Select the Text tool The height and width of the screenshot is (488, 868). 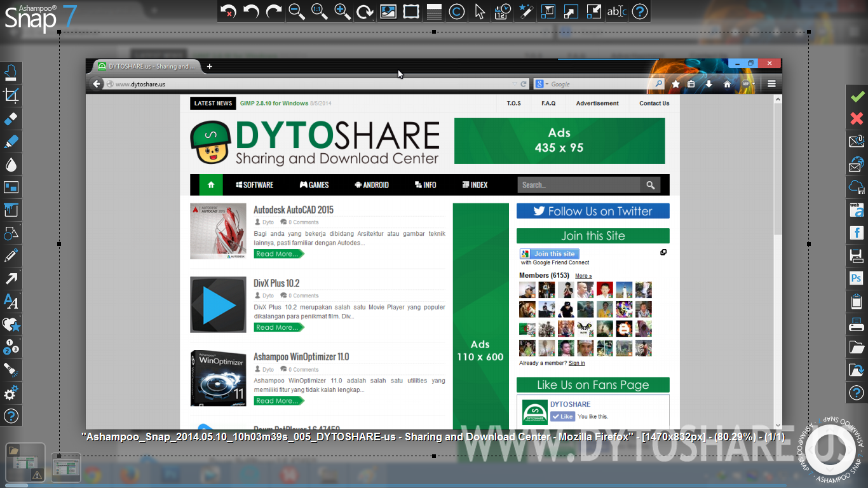click(x=11, y=302)
